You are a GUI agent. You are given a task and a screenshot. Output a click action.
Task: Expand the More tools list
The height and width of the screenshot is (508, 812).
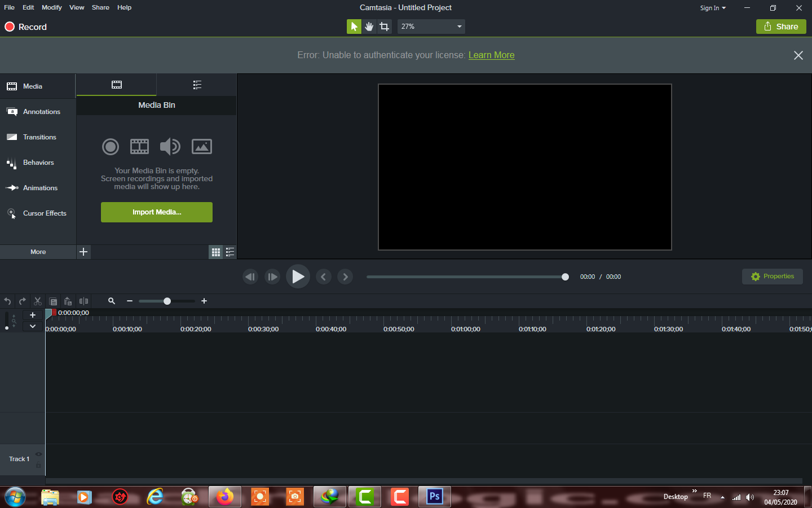tap(38, 252)
